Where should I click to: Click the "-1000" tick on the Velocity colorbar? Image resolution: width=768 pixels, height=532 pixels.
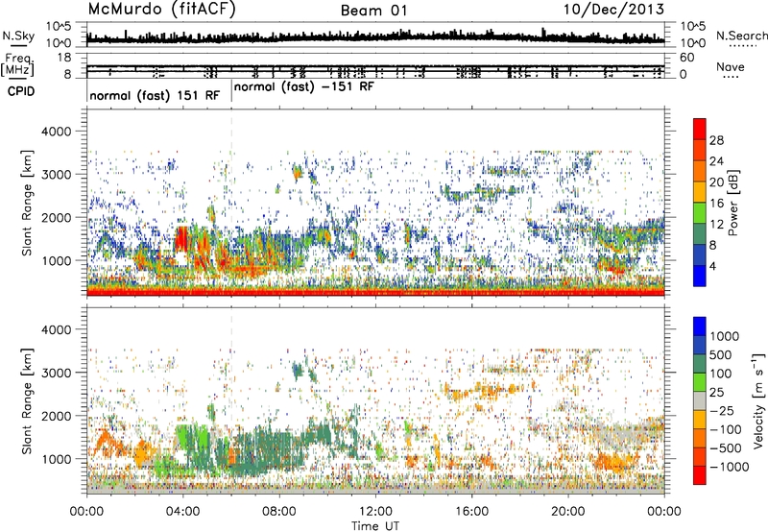(729, 467)
